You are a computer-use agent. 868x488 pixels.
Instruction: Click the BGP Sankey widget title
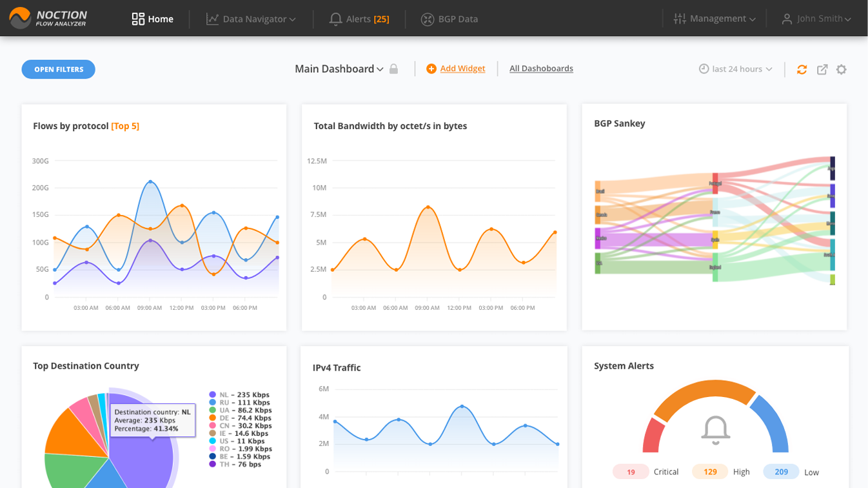pos(619,123)
